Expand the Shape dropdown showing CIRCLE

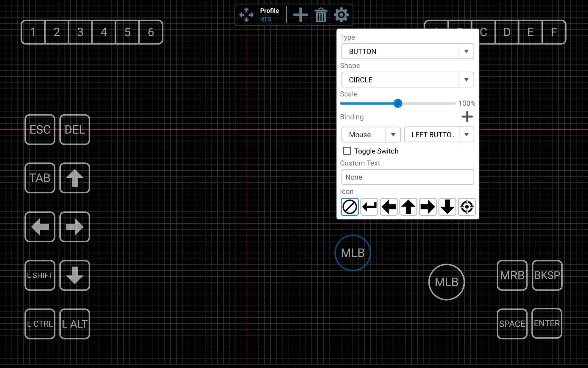click(407, 80)
